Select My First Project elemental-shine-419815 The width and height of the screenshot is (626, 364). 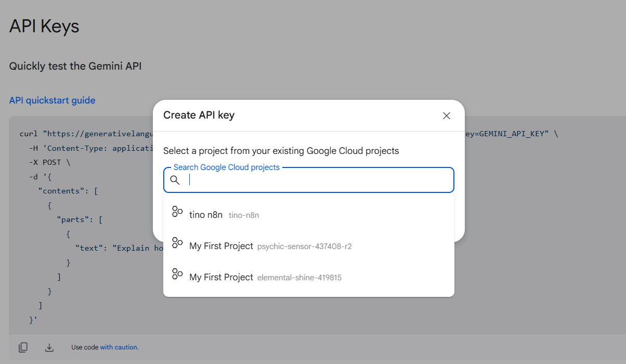(x=309, y=277)
